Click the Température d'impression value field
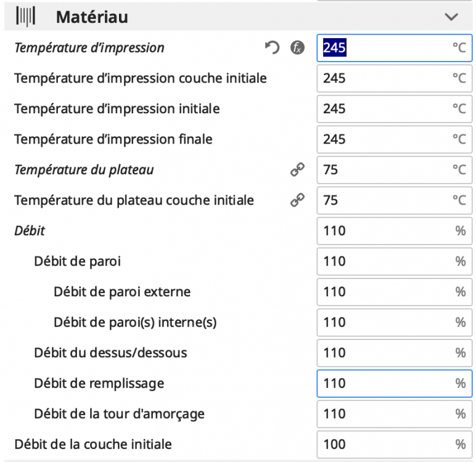Screen dimensions: 476x462 point(394,48)
